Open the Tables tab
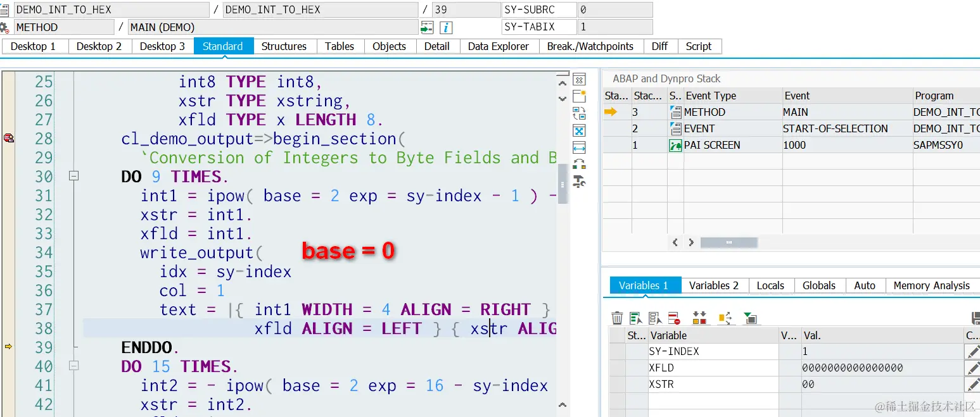Screen dimensions: 980x417 [340, 46]
